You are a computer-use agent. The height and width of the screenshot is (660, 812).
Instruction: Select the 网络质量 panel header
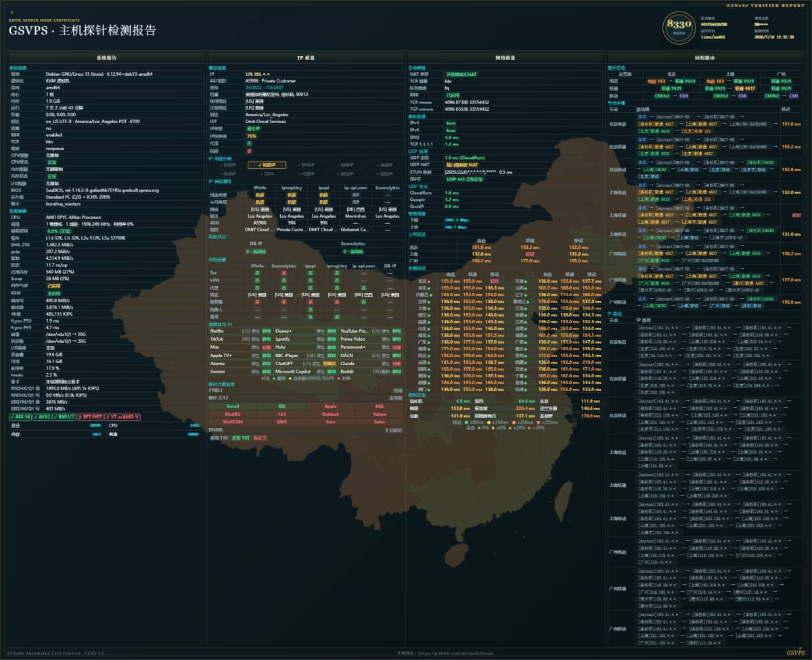click(505, 58)
